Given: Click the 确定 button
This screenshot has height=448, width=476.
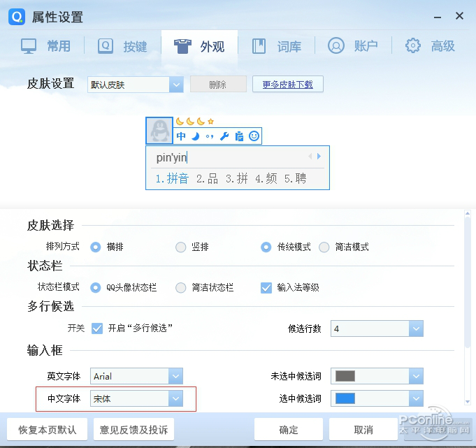Looking at the screenshot, I should tap(289, 429).
